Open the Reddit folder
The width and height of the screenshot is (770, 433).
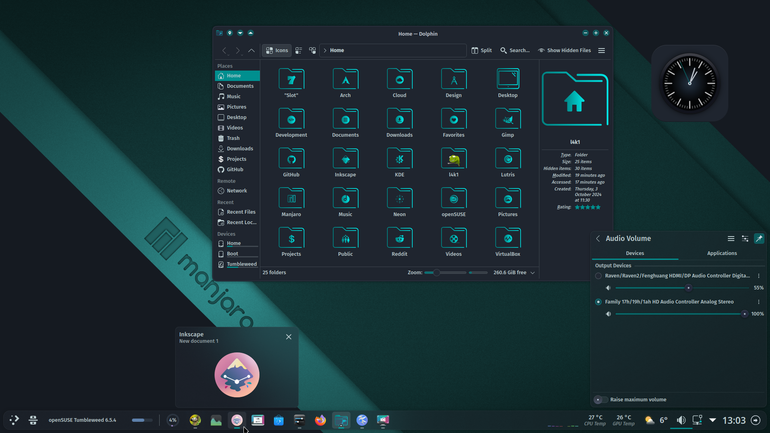399,242
